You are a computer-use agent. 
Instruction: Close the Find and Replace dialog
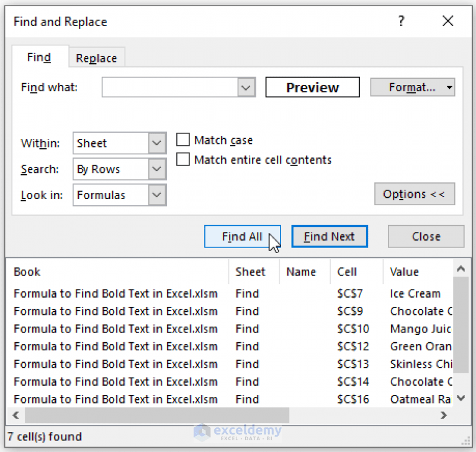pos(448,21)
